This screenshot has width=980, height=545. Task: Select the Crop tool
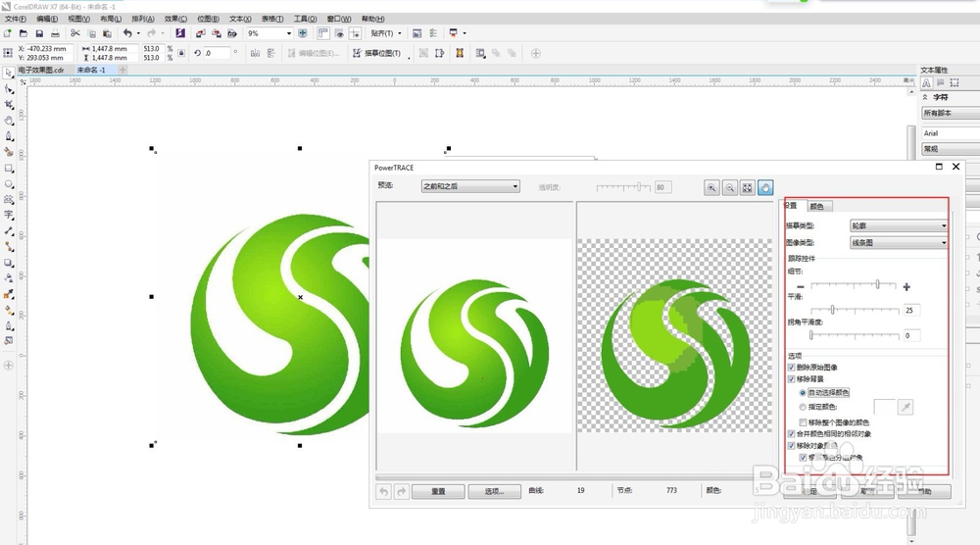[x=8, y=104]
